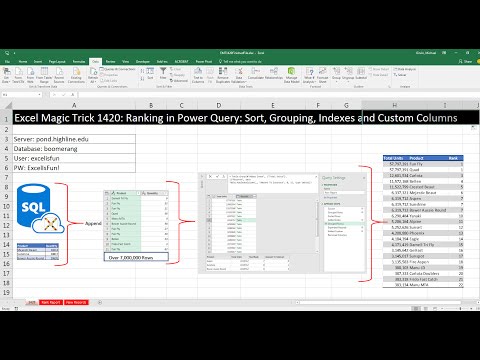
Task: Click the Sort button in ribbon
Action: pos(150,74)
